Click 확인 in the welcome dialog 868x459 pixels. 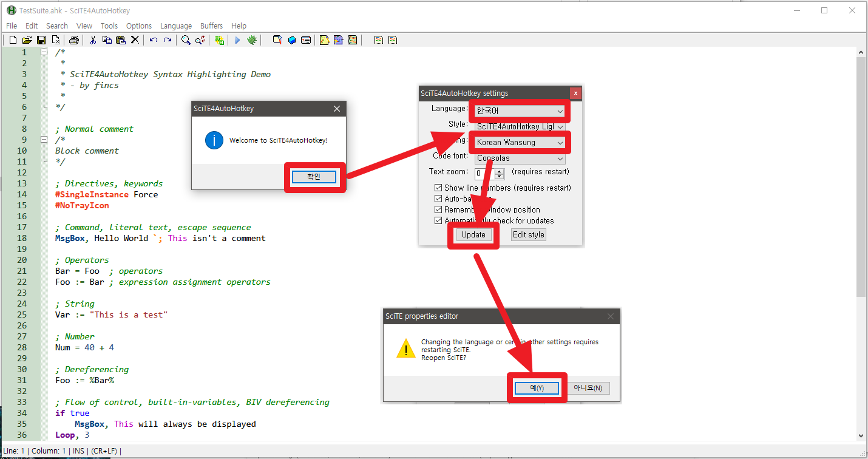pyautogui.click(x=314, y=177)
